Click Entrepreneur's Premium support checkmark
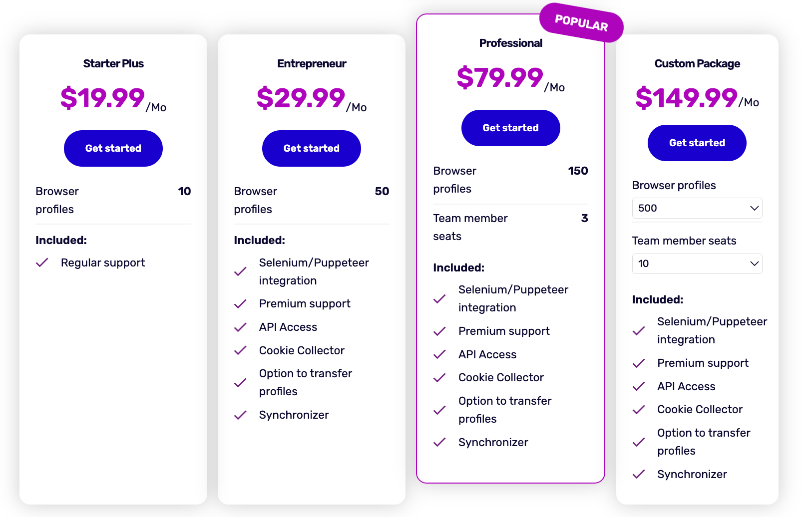Image resolution: width=812 pixels, height=517 pixels. tap(240, 304)
